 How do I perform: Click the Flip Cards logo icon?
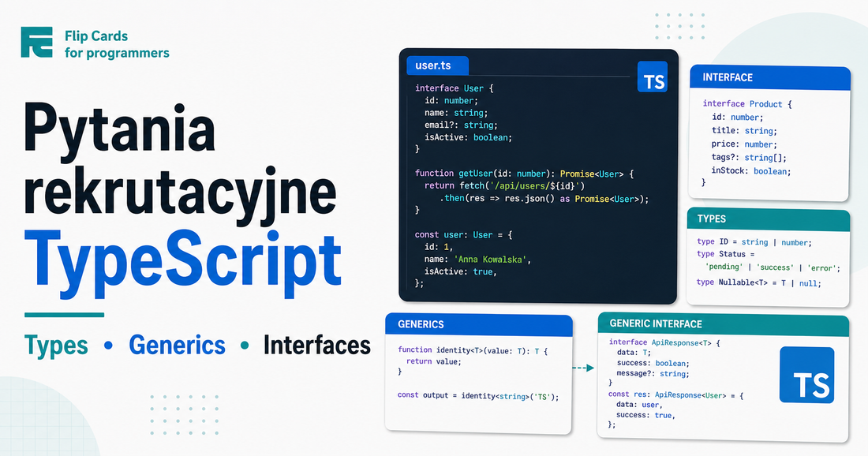click(x=36, y=42)
